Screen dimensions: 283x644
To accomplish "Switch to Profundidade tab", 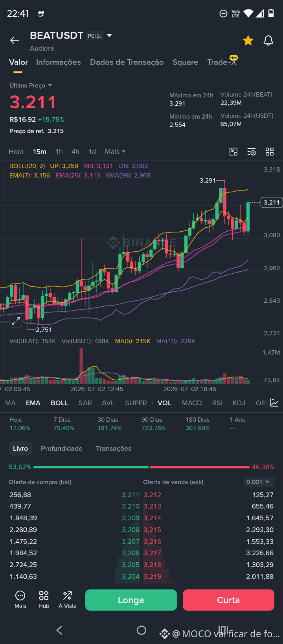I will tap(62, 448).
